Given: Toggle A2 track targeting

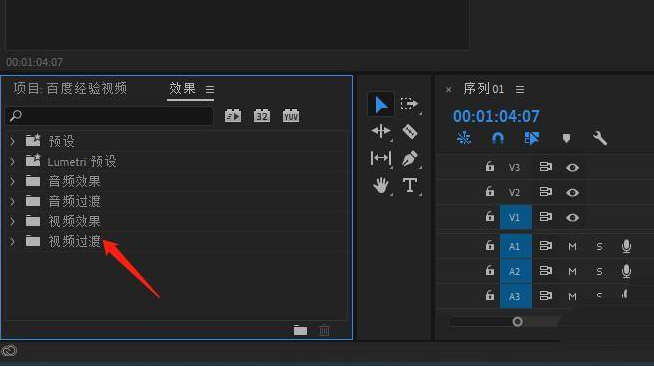Looking at the screenshot, I should (516, 271).
